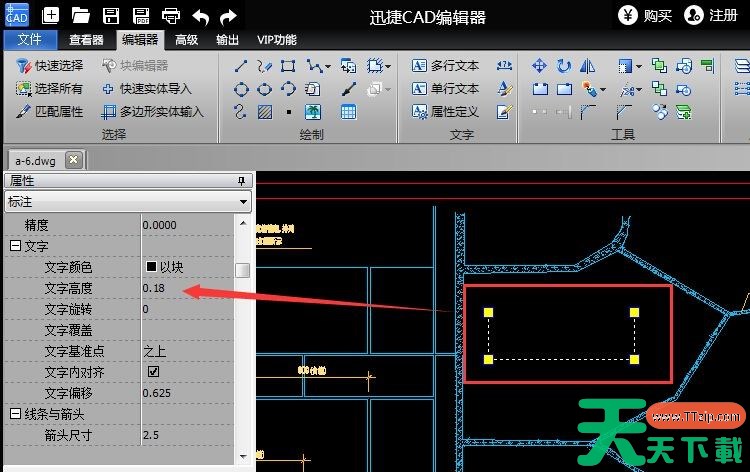Select the Move tool with four arrows
The height and width of the screenshot is (472, 750).
click(539, 66)
